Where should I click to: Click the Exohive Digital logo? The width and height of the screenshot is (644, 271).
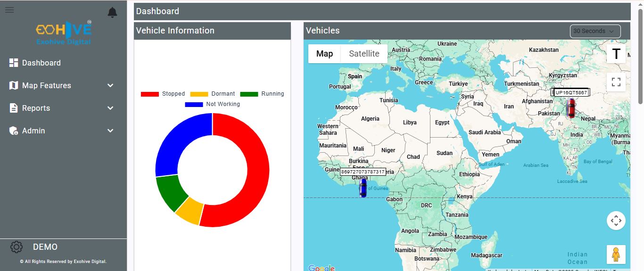click(64, 33)
